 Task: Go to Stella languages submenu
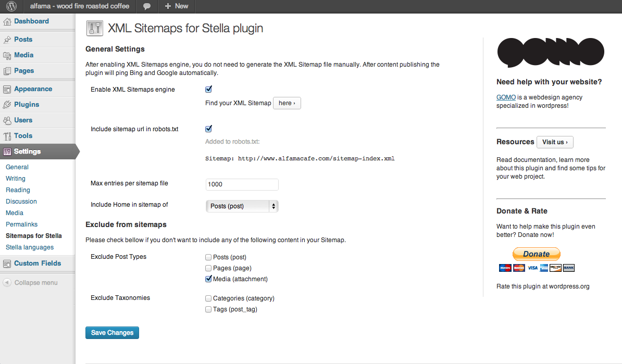(x=30, y=247)
